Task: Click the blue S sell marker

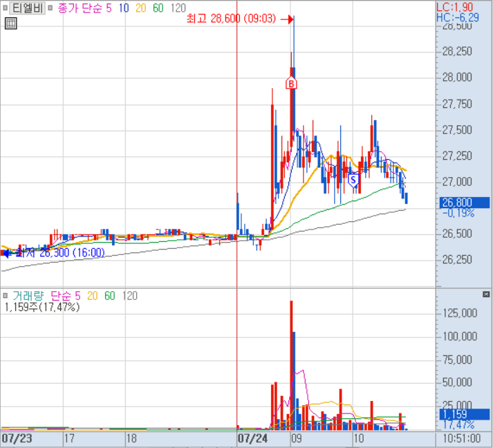Action: click(x=353, y=180)
